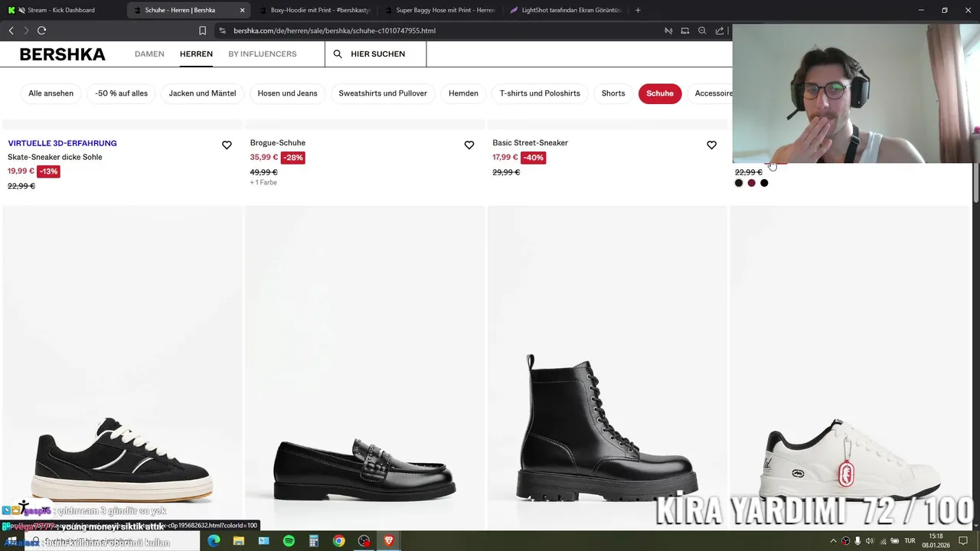Switch to the LightShot tab
Screen dimensions: 980x551
(x=565, y=10)
